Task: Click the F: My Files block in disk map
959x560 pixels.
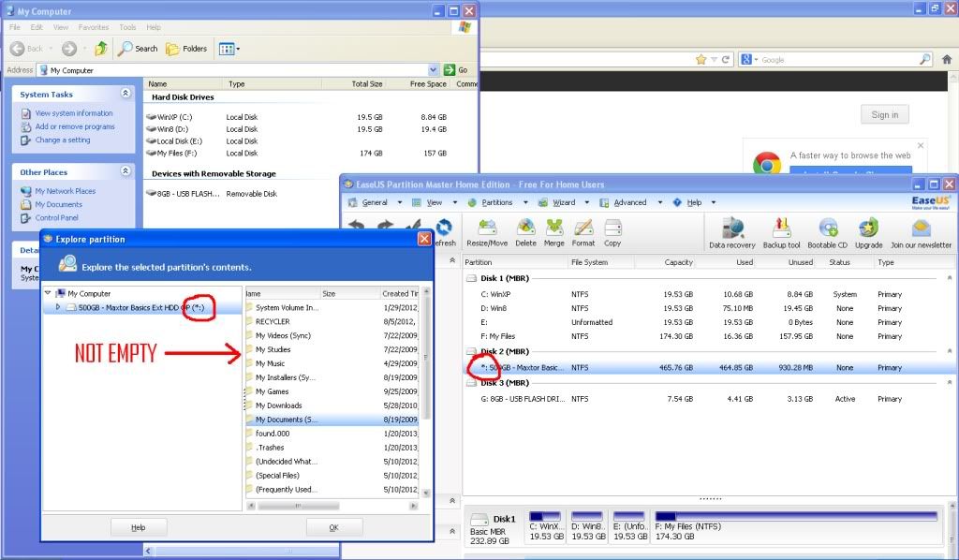Action: click(x=796, y=525)
